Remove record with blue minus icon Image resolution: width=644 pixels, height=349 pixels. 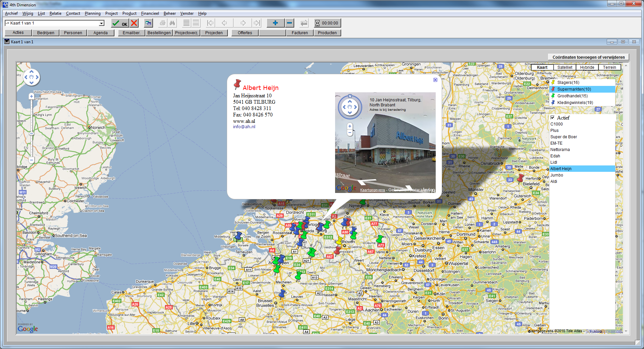pos(289,23)
